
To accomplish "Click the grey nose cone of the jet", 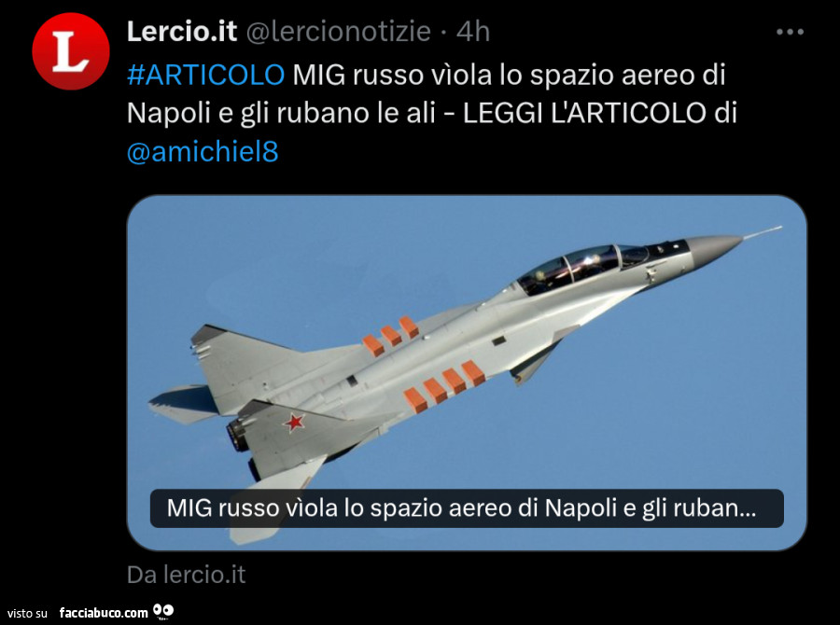I will coord(716,249).
